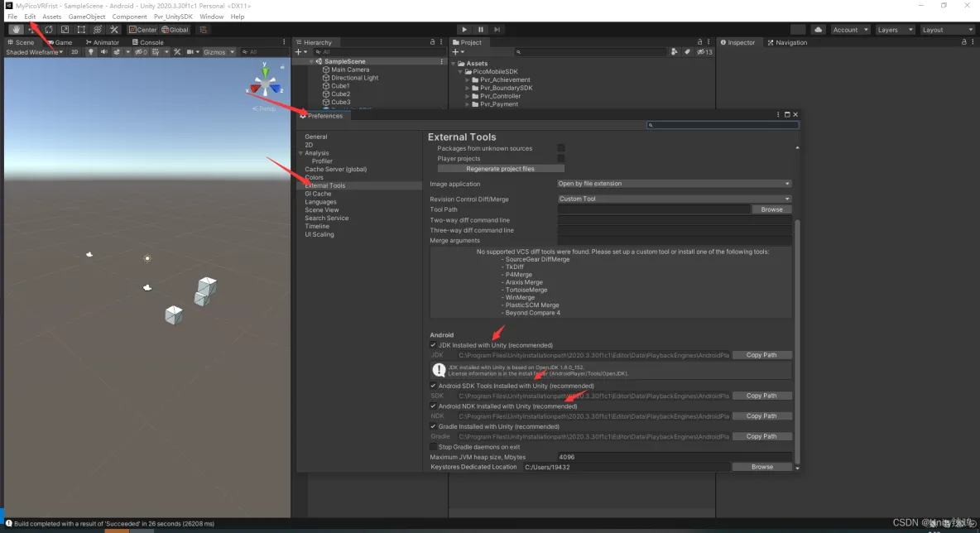Open the Pvr_UnitySDK menu
The width and height of the screenshot is (980, 533).
point(173,17)
